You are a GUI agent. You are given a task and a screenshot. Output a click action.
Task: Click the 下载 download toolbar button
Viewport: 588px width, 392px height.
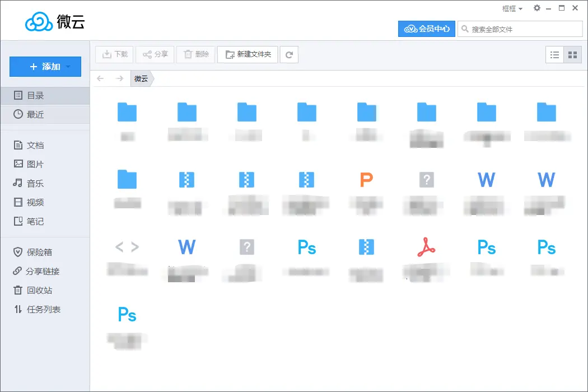point(114,55)
